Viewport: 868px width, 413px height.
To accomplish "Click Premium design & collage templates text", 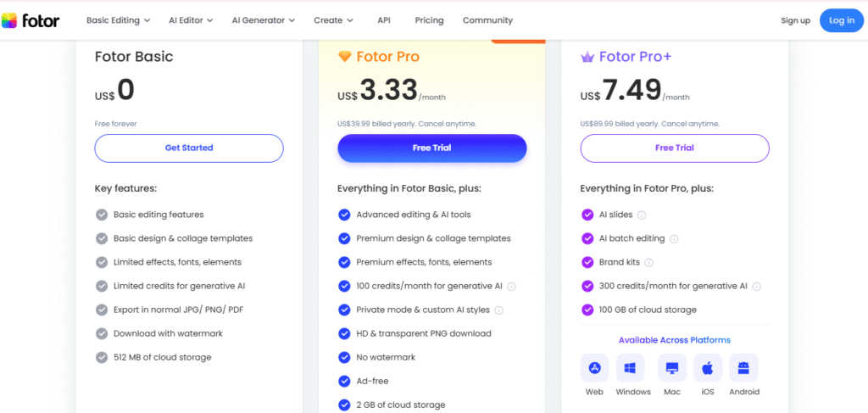I will [x=433, y=238].
